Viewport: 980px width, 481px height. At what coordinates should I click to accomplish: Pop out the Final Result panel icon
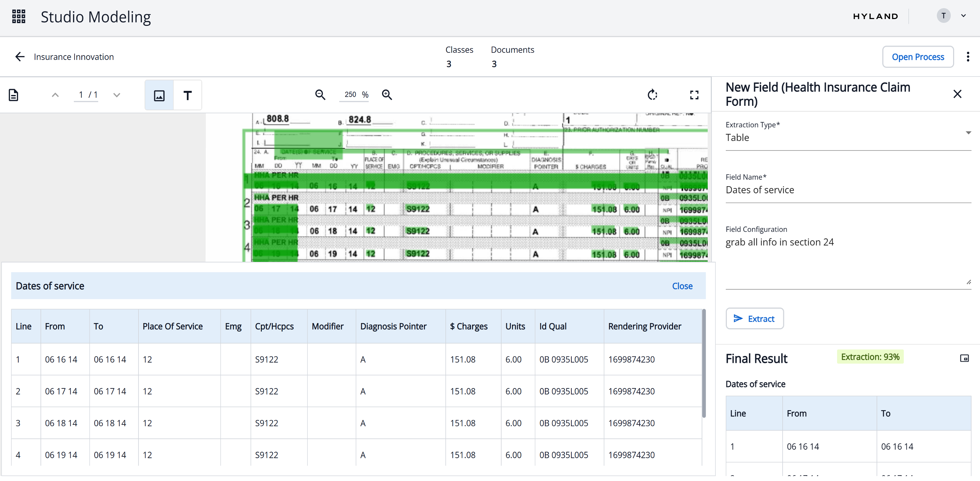tap(964, 358)
